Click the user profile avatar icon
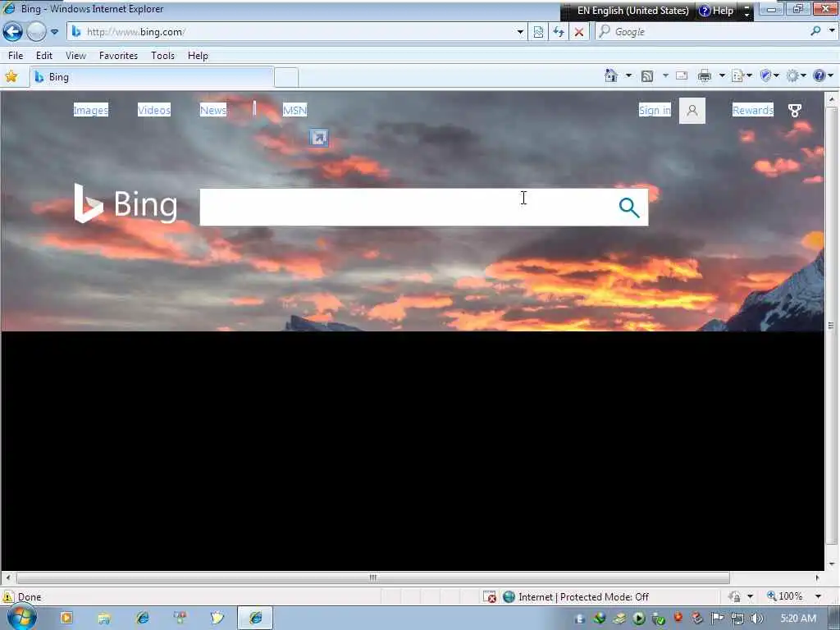 click(x=692, y=111)
